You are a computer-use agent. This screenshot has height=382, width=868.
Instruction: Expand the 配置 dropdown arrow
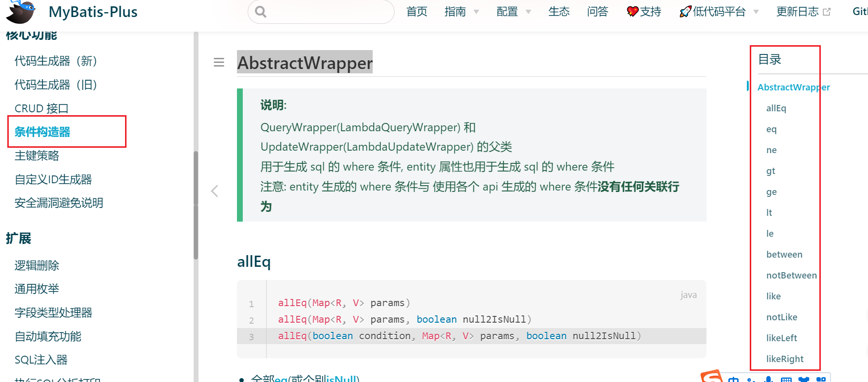[x=528, y=12]
